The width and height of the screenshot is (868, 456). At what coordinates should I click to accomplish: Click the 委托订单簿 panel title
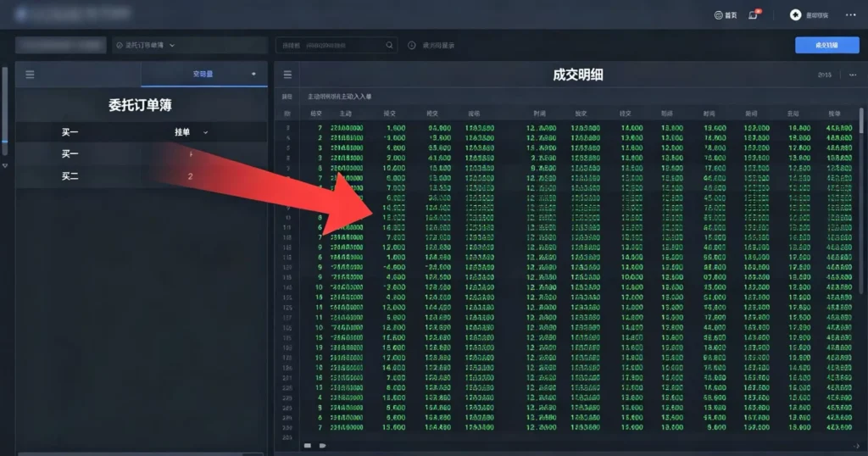pyautogui.click(x=140, y=105)
